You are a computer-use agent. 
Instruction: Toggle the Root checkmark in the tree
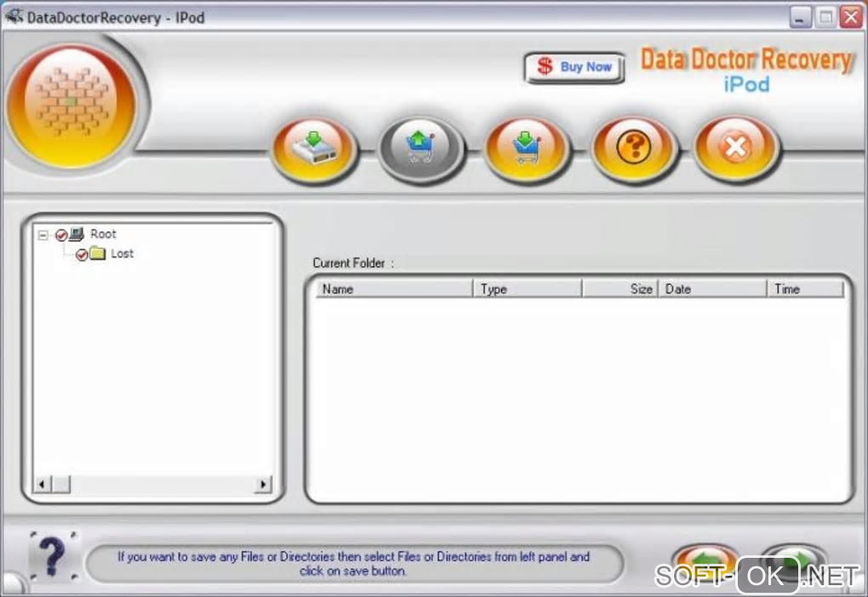tap(61, 236)
